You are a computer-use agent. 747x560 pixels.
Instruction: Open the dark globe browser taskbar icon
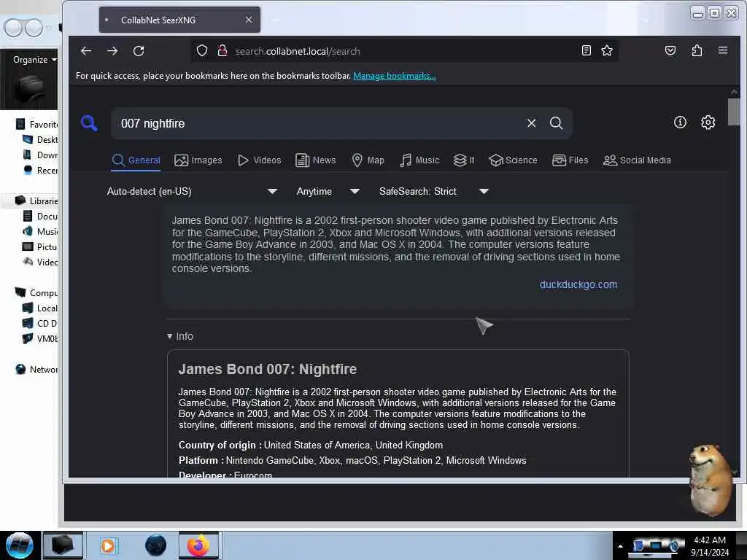[x=155, y=545]
